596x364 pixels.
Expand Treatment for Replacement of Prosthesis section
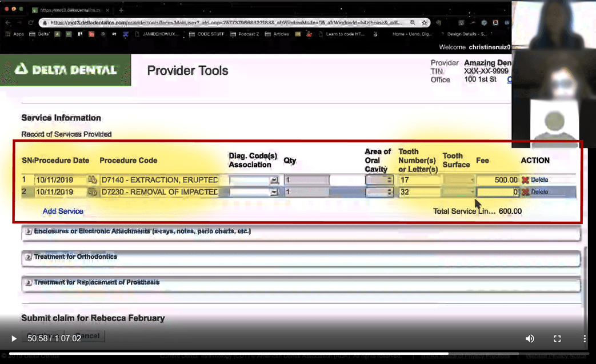tap(29, 282)
